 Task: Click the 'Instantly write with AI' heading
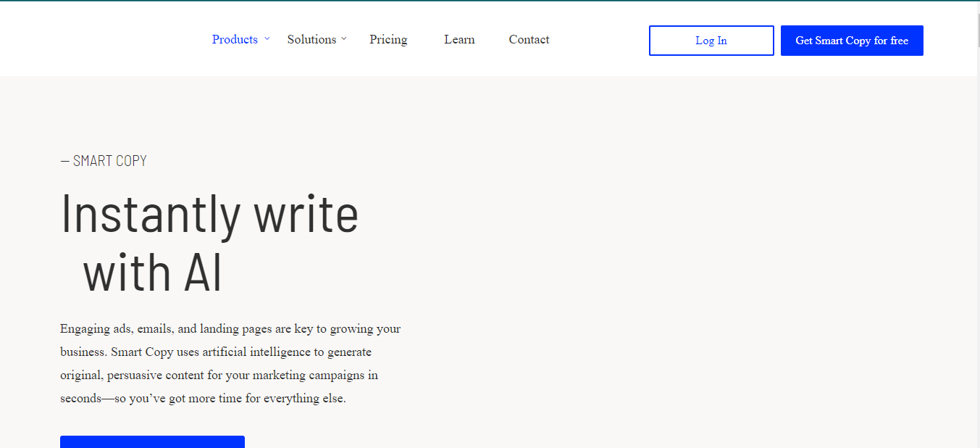tap(209, 243)
